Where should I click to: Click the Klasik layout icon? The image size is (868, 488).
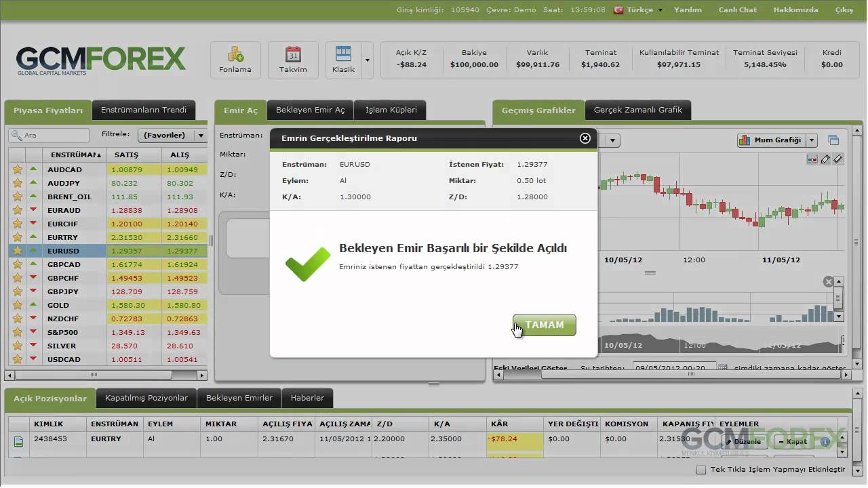[344, 60]
